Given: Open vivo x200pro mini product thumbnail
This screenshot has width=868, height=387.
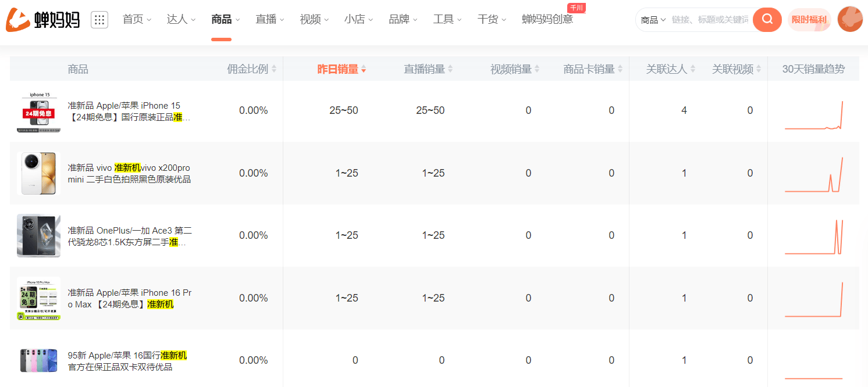Looking at the screenshot, I should (x=38, y=173).
